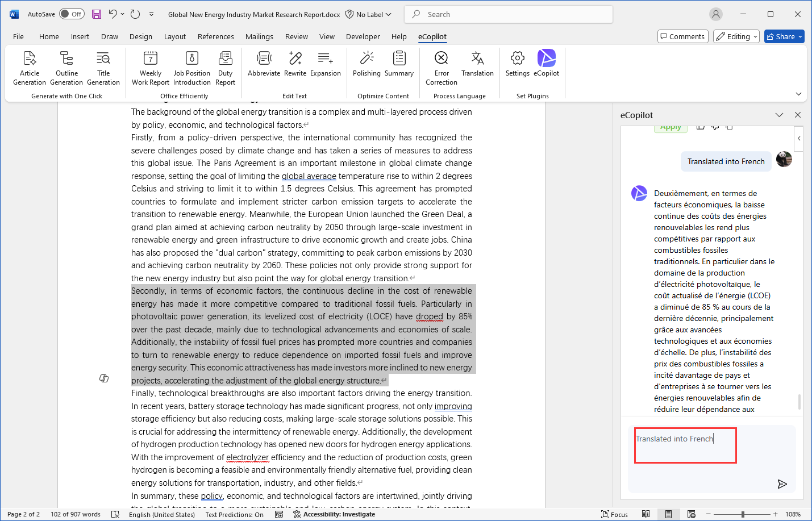Send the message in eCopilot
Screen dimensions: 812x521
pyautogui.click(x=782, y=484)
